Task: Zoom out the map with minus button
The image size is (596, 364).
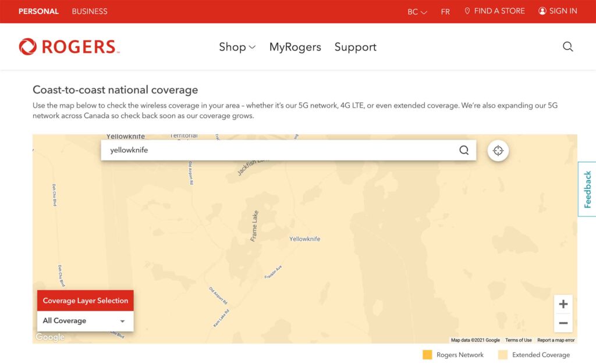Action: [563, 323]
